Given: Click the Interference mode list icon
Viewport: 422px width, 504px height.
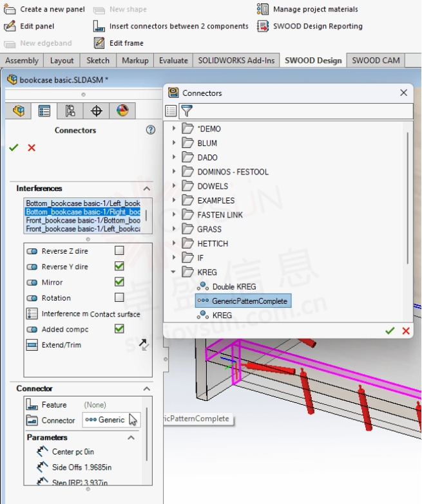Looking at the screenshot, I should tap(32, 313).
